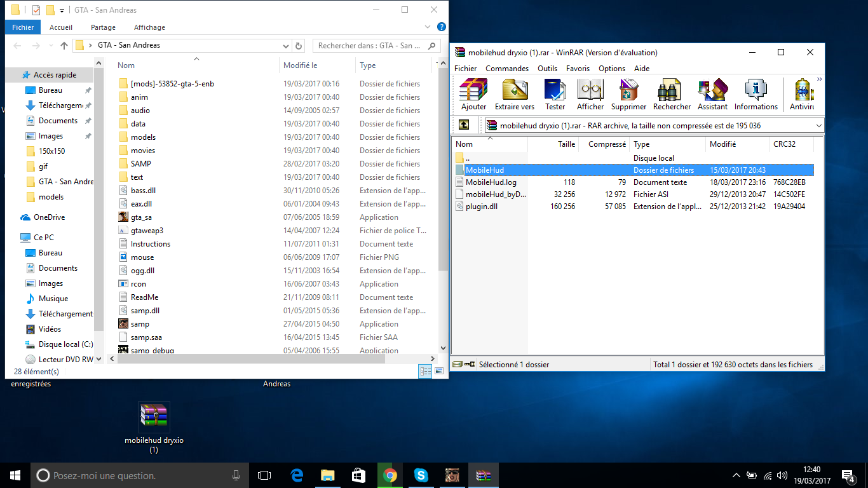Open Commandes menu in WinRAR
868x488 pixels.
pos(507,69)
